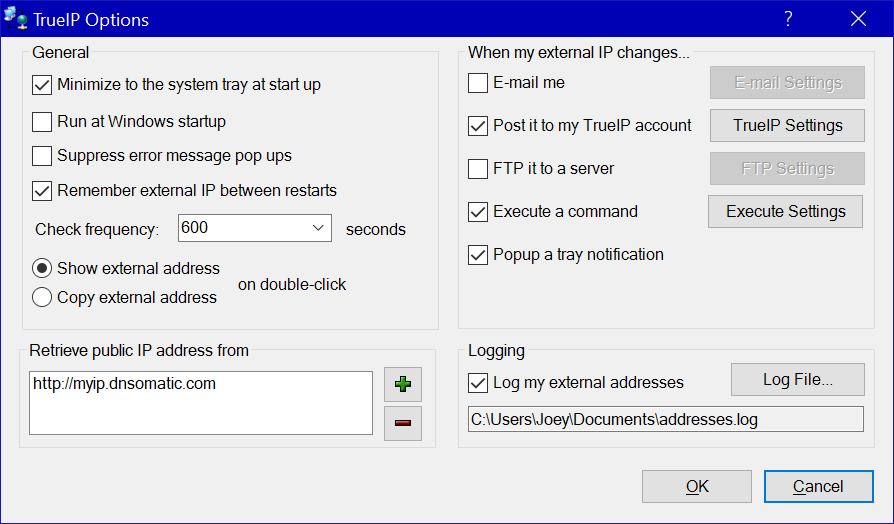Click the log file path text field
894x524 pixels.
664,419
